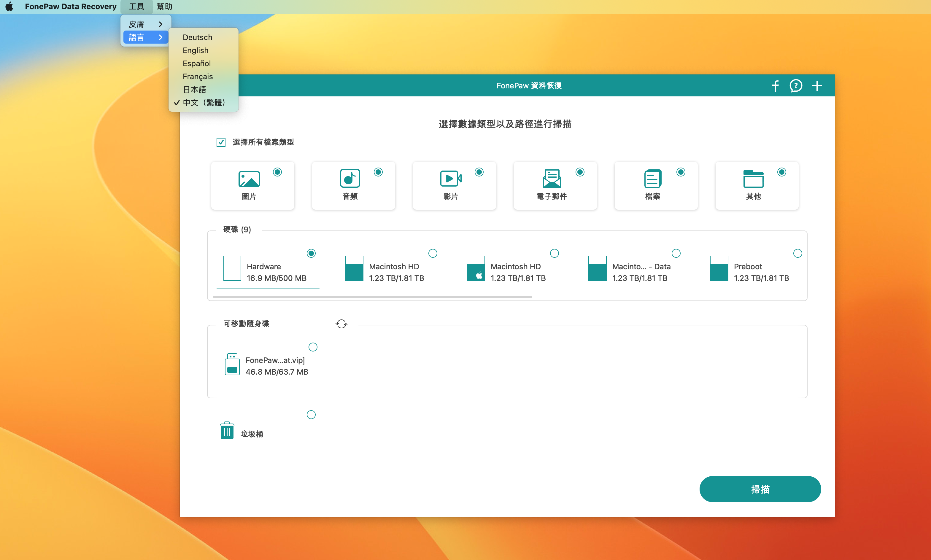Toggle 選擇所有檔案類型 checkbox
Image resolution: width=931 pixels, height=560 pixels.
[221, 142]
